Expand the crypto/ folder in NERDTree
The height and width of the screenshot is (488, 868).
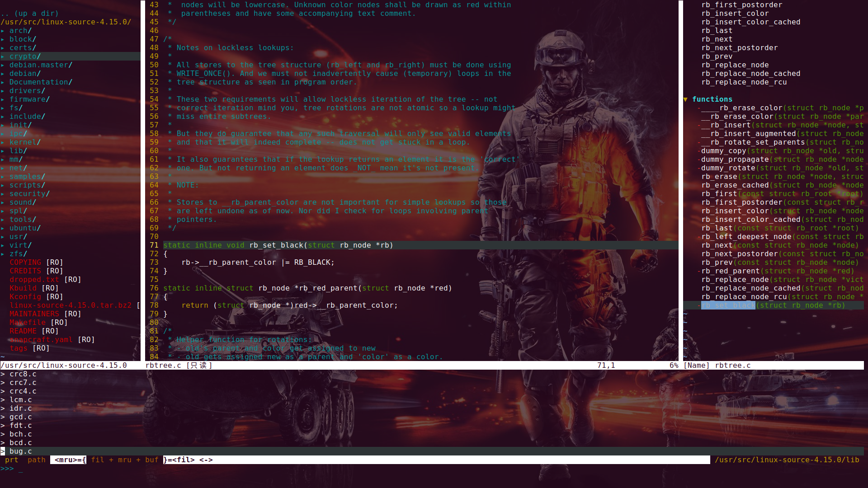coord(25,56)
